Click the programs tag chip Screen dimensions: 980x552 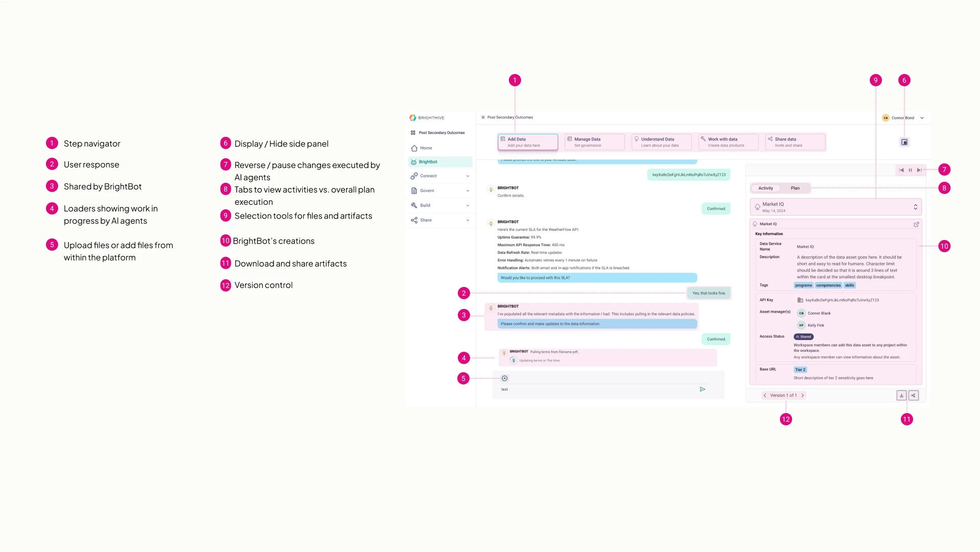tap(803, 285)
